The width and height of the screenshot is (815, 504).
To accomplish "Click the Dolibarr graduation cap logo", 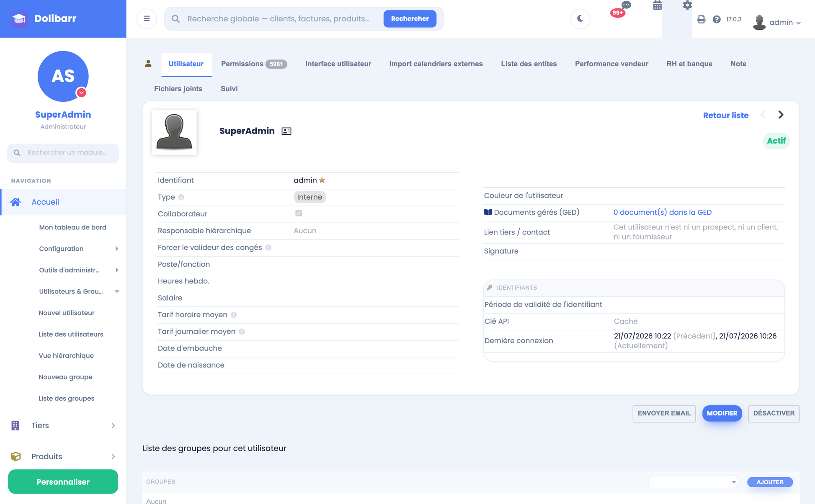I will pos(19,18).
